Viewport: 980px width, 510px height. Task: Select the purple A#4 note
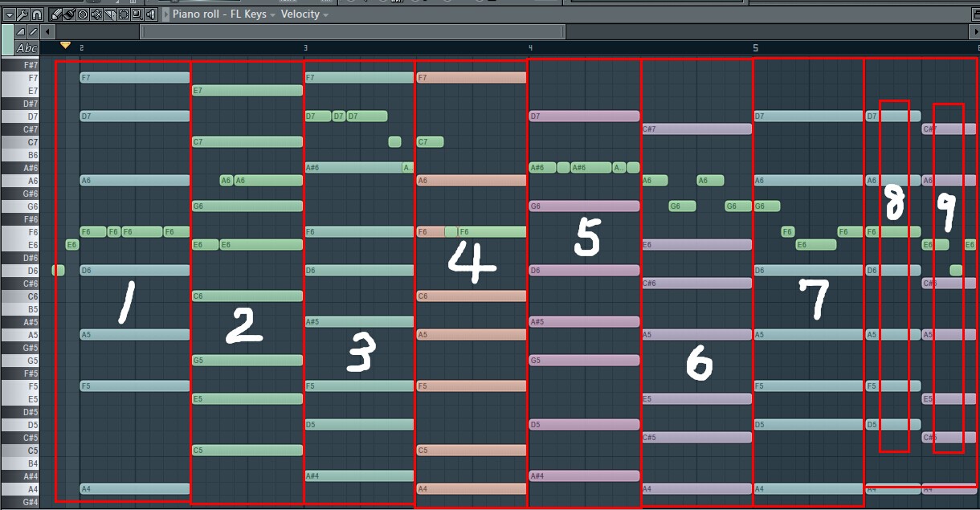coord(585,476)
